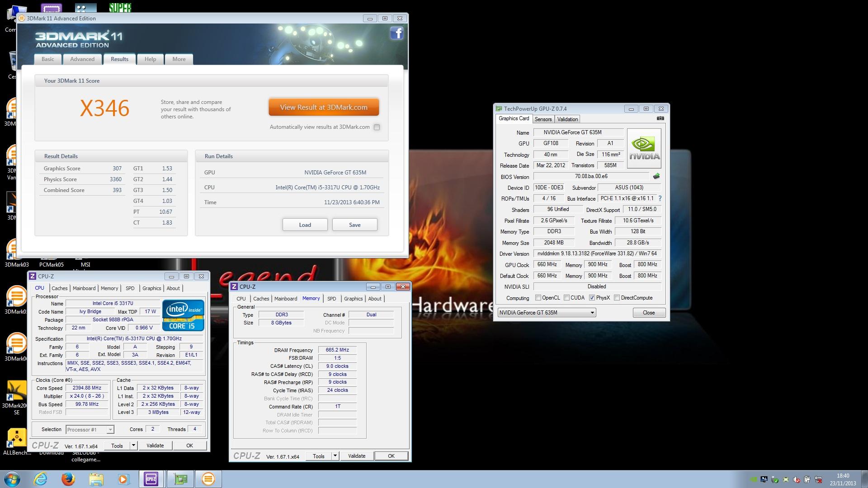This screenshot has width=868, height=488.
Task: Switch to Sensors tab in GPU-Z
Action: coord(543,119)
